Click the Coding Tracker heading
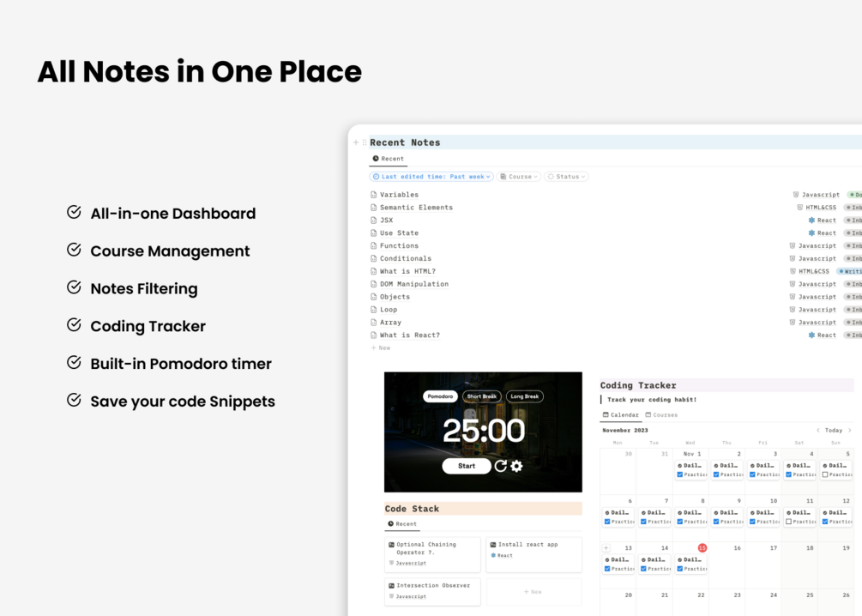This screenshot has width=862, height=616. pos(637,385)
